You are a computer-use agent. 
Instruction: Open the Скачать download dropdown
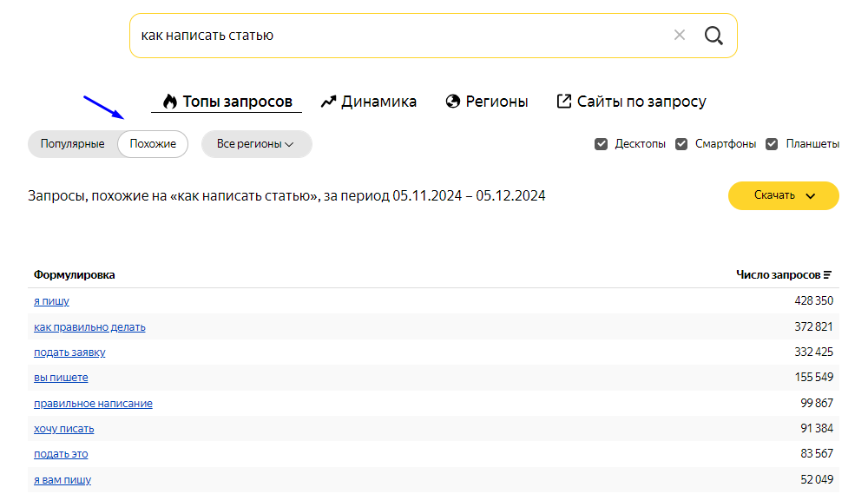783,195
